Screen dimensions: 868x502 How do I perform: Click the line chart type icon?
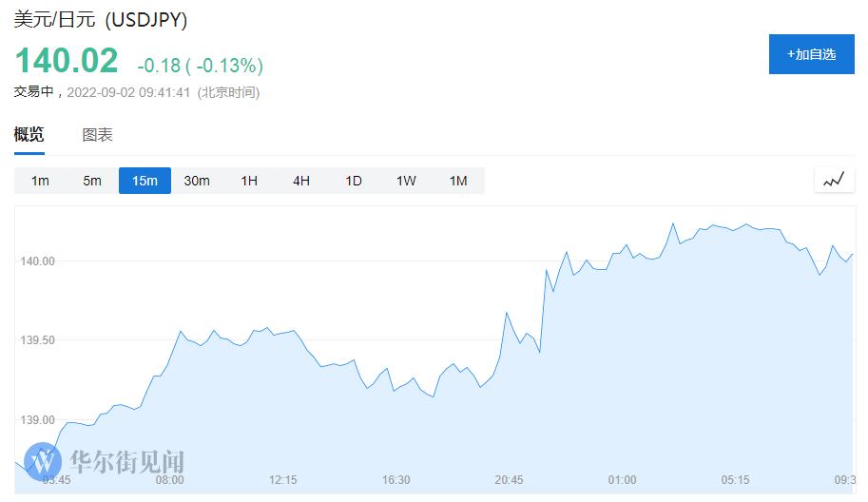click(x=834, y=180)
